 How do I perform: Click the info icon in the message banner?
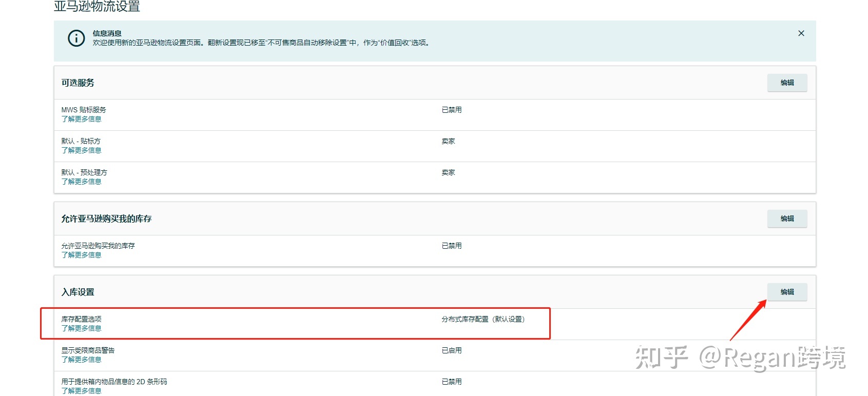click(76, 38)
